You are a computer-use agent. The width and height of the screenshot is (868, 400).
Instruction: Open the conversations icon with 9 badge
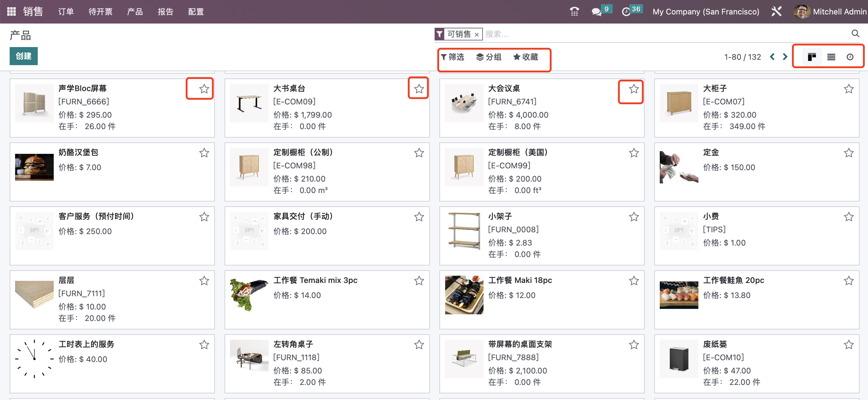[x=596, y=11]
